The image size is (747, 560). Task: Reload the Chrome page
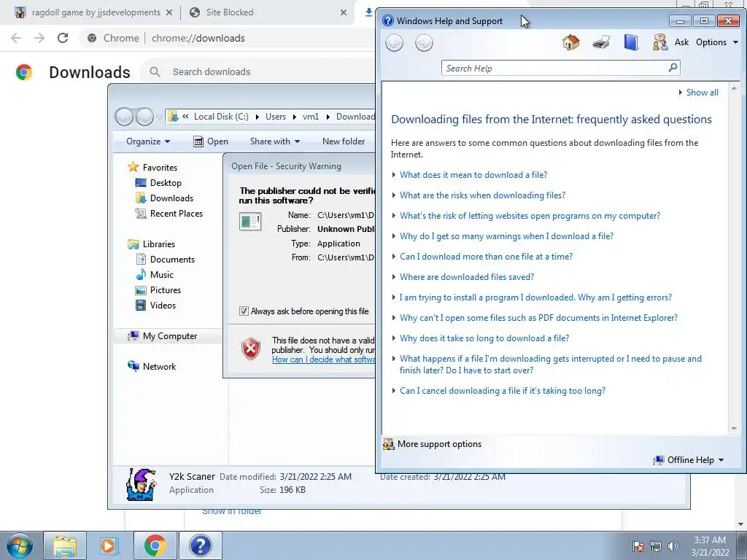point(63,38)
